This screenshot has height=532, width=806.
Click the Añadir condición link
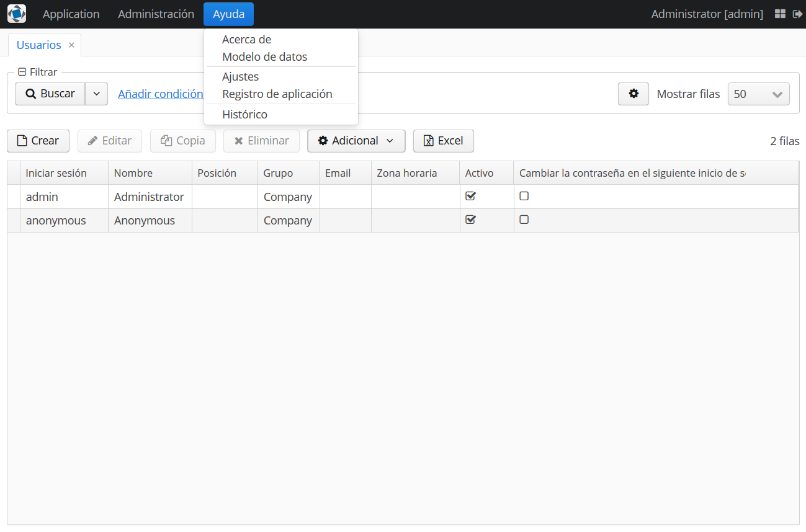pyautogui.click(x=160, y=94)
